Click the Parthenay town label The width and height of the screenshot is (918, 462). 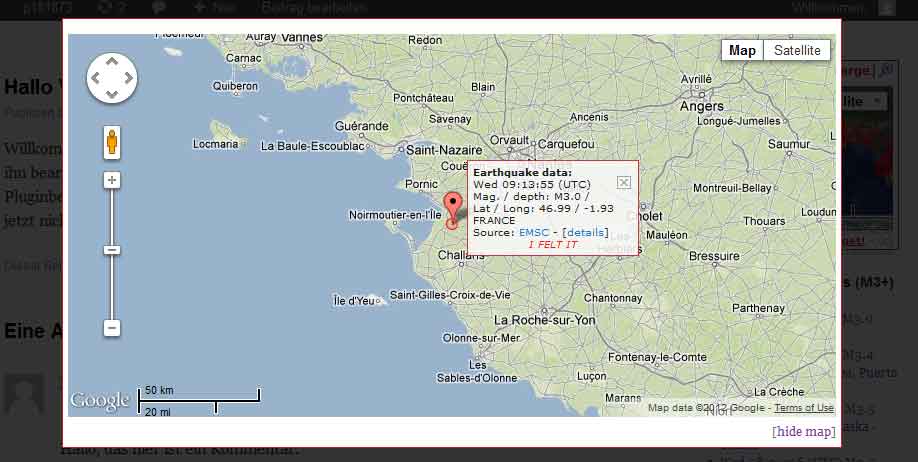758,308
